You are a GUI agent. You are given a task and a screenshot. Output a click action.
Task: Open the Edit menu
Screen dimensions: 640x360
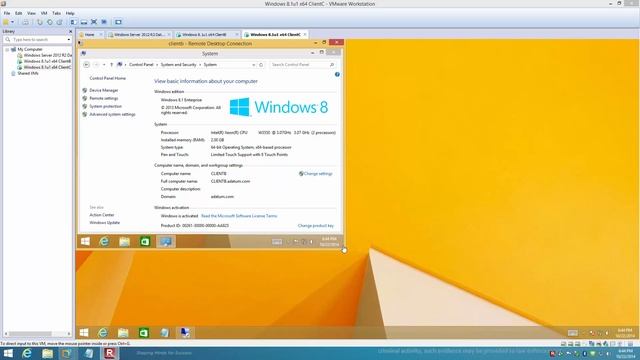point(19,13)
